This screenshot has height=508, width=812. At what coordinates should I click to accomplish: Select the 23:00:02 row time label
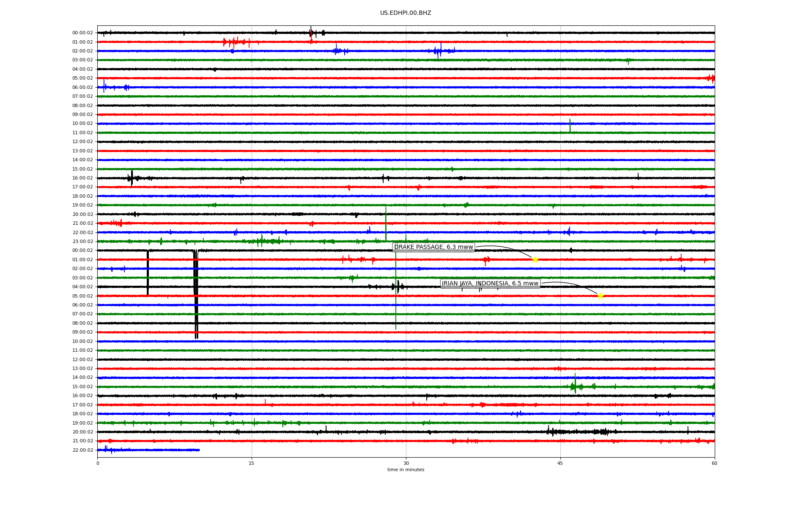82,241
